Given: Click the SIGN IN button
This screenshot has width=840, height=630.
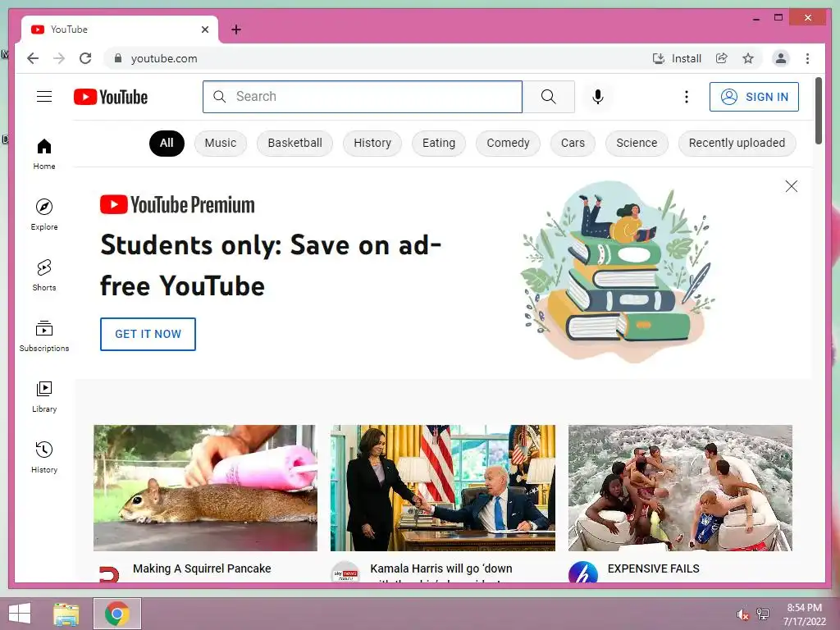Looking at the screenshot, I should pyautogui.click(x=754, y=97).
